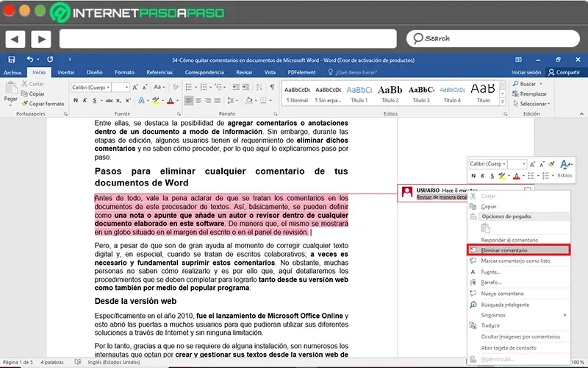588x368 pixels.
Task: Undo the last action with the undo arrow
Action: 29,60
